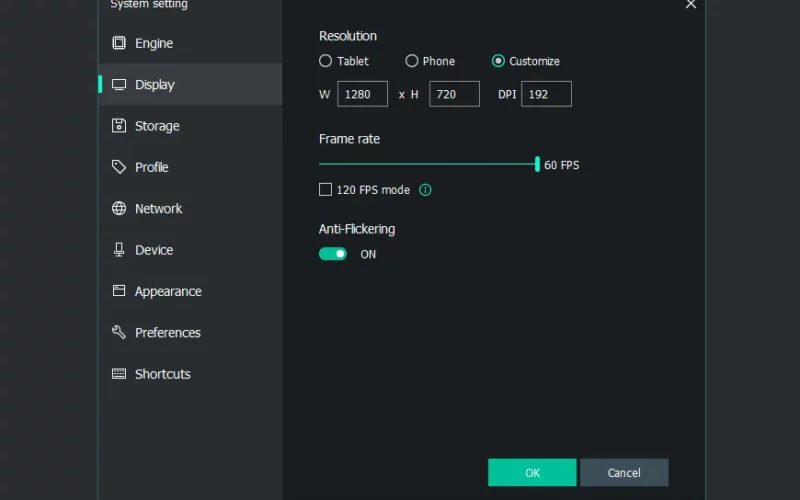The height and width of the screenshot is (500, 800).
Task: Click the Engine chip icon
Action: pos(119,43)
